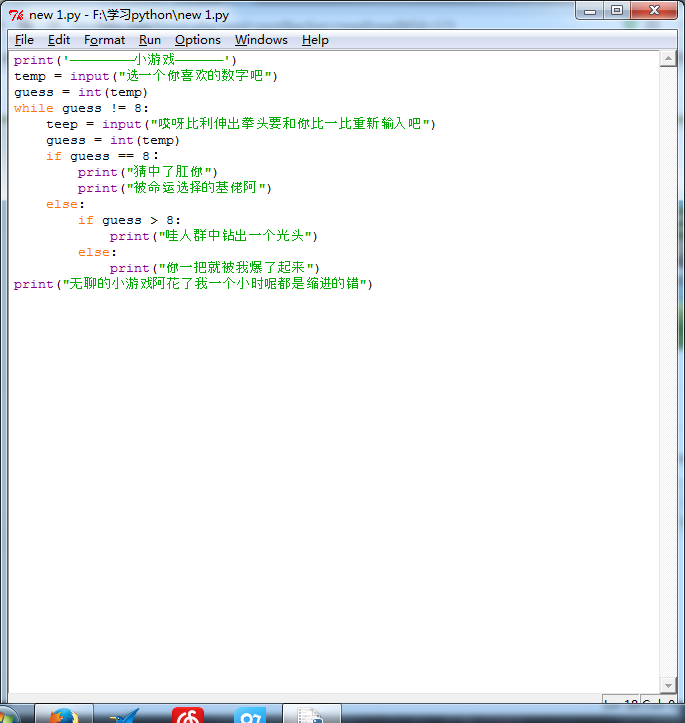The width and height of the screenshot is (685, 723).
Task: Maximize the new 1.py editor window
Action: 616,10
